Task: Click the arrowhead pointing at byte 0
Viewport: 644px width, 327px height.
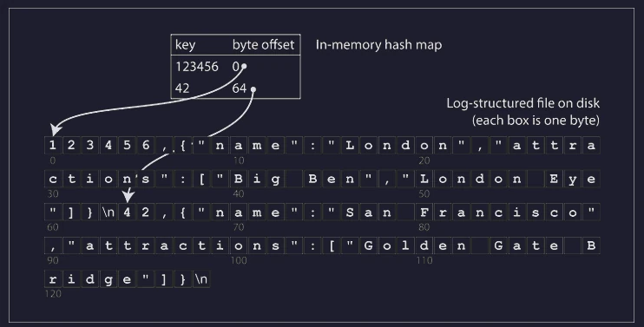Action: point(56,129)
